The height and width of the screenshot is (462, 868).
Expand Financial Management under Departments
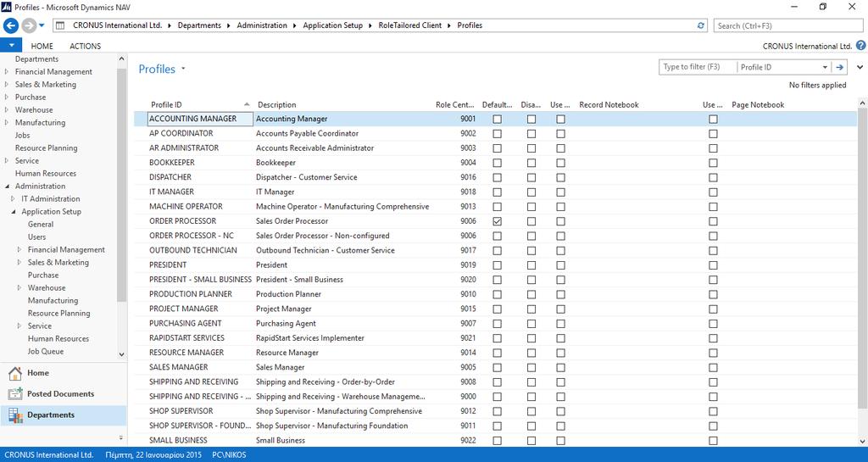(7, 71)
